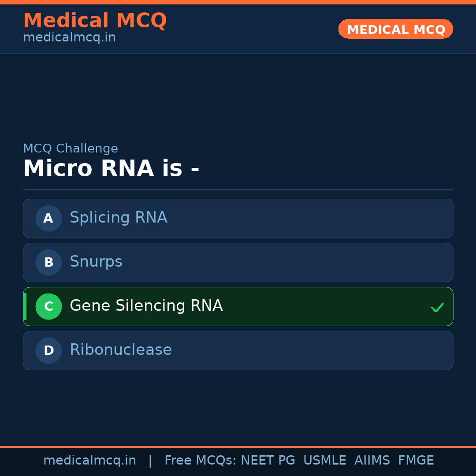Click the FMGE footer text
Image resolution: width=476 pixels, height=476 pixels.
coord(416,461)
